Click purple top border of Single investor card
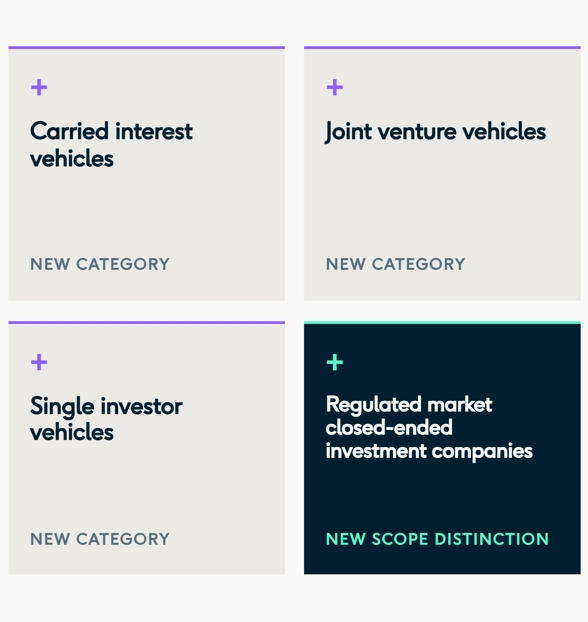Screen dimensions: 588x622 (x=146, y=323)
